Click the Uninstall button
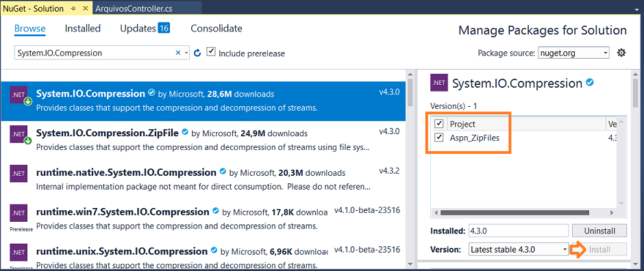This screenshot has width=644, height=271. point(599,231)
